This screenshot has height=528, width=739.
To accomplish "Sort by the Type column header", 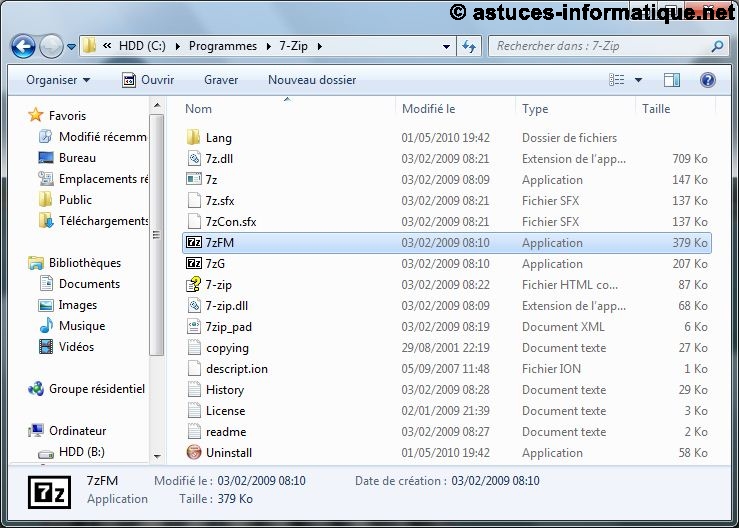I will (x=576, y=109).
